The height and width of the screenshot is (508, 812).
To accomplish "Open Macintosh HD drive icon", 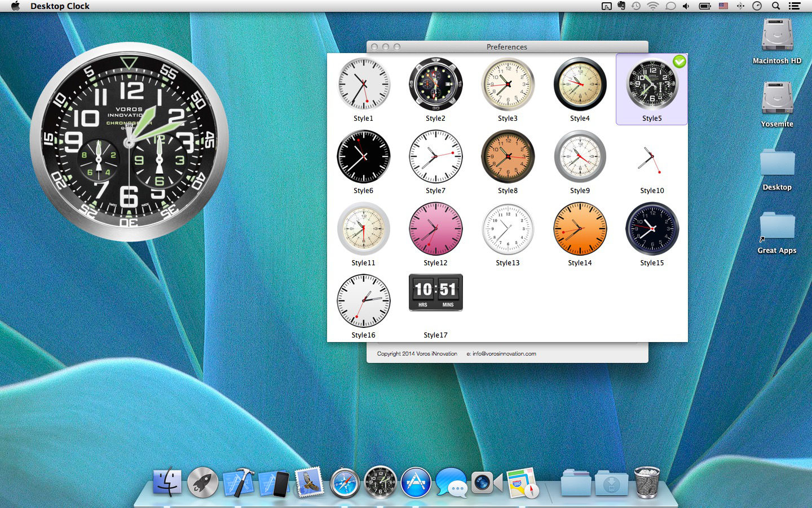I will coord(777,35).
